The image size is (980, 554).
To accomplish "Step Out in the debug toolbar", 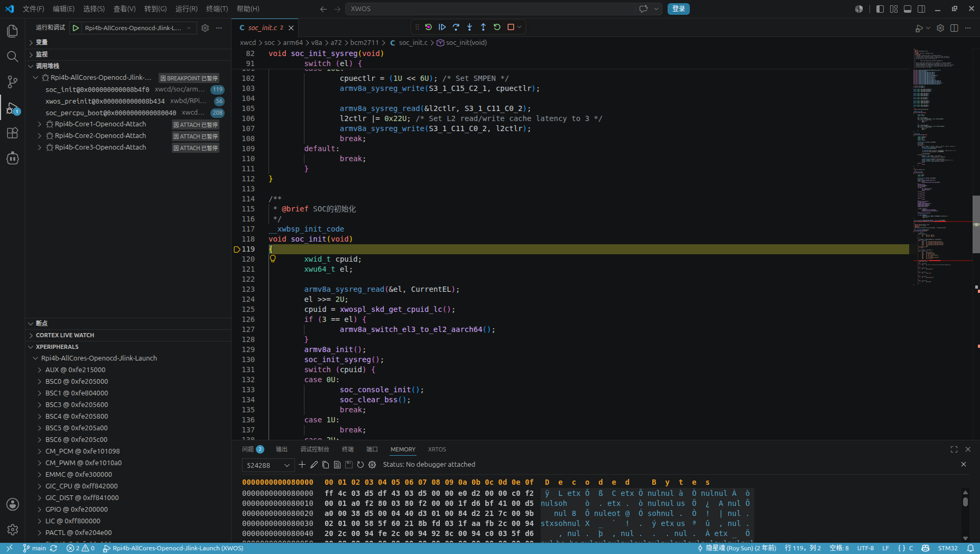I will point(483,27).
